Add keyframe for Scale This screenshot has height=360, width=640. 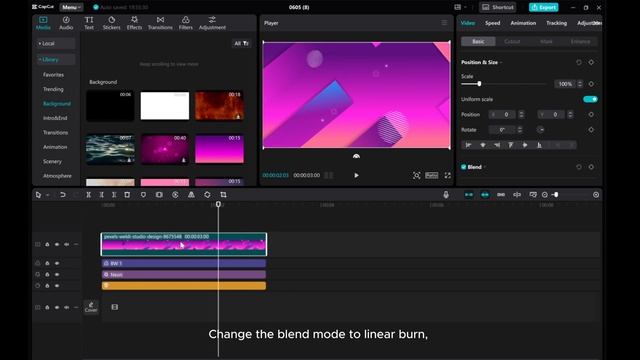click(x=591, y=84)
